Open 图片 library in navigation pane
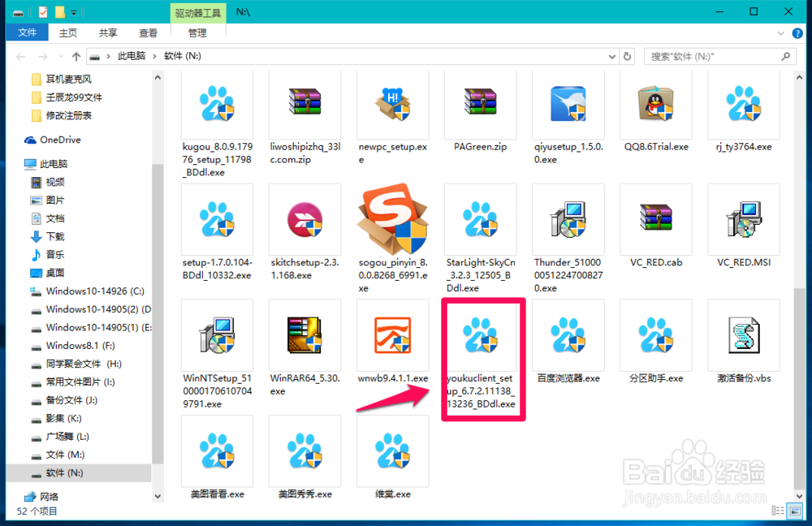The width and height of the screenshot is (812, 526). pos(48,200)
